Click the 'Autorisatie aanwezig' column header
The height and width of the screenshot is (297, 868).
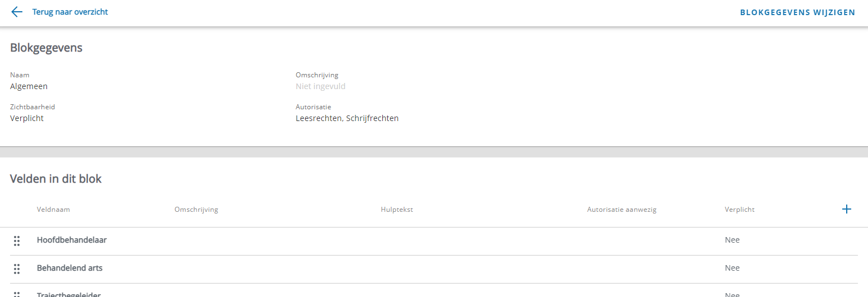tap(621, 210)
